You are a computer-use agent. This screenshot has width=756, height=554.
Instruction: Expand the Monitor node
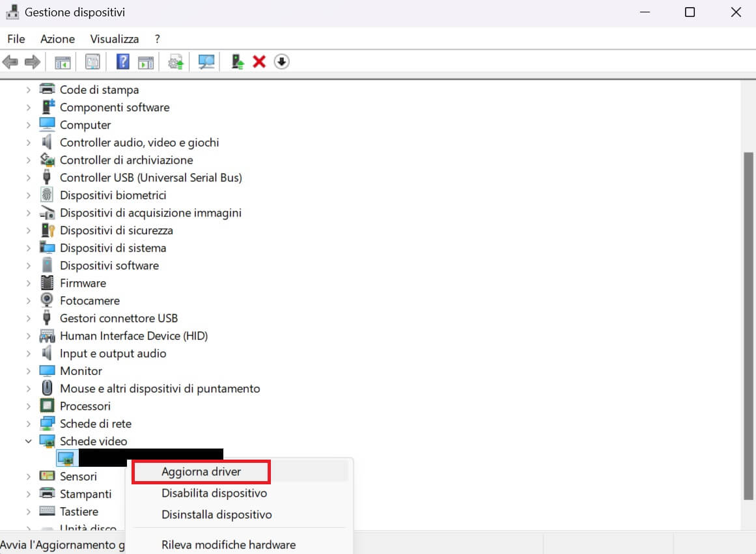28,371
